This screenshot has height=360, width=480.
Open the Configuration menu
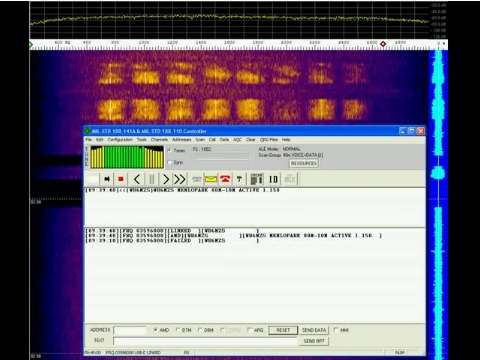click(120, 140)
